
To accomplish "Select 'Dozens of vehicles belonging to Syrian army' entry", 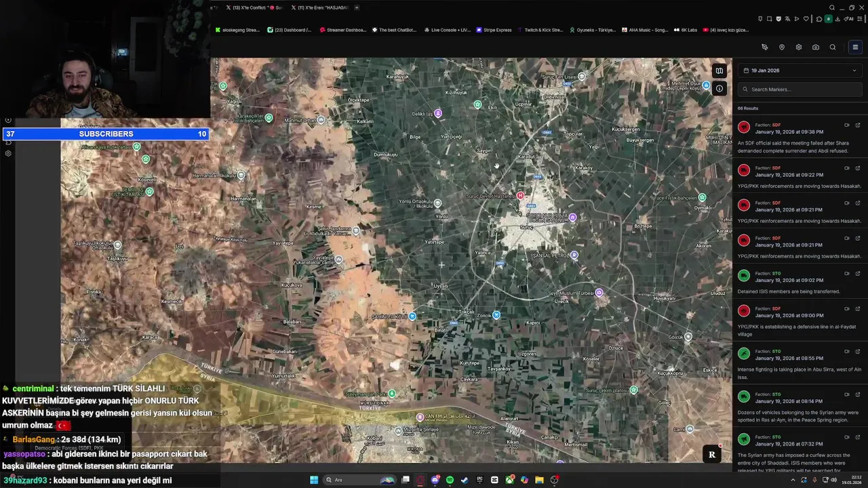I will click(800, 407).
